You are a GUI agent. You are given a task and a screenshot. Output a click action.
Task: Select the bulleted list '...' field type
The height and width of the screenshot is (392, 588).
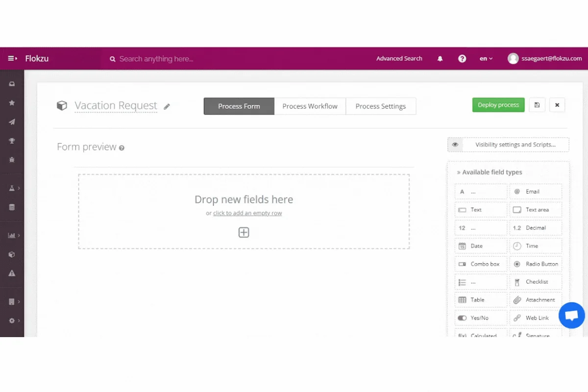pos(481,282)
